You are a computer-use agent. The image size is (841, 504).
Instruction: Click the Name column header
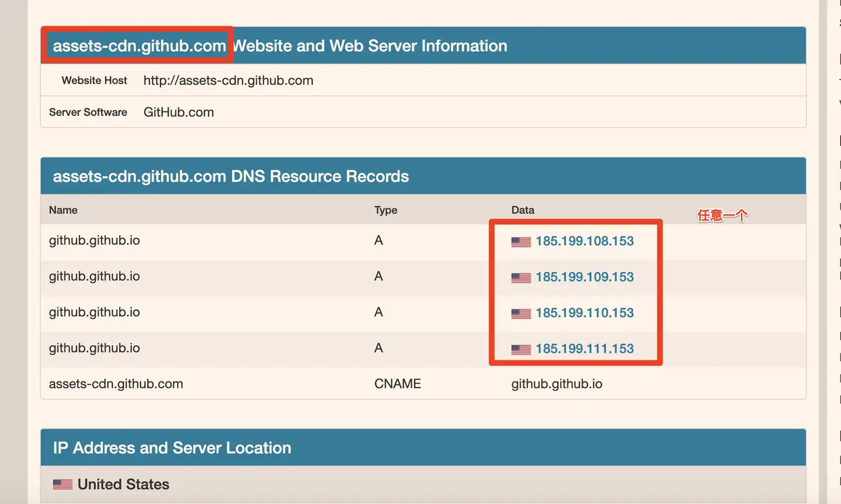coord(63,210)
